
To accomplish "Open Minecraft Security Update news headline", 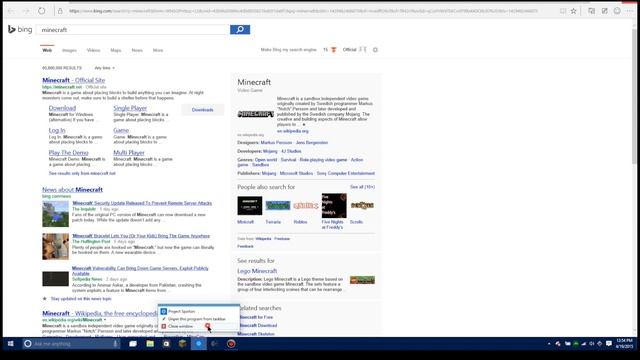I will point(142,203).
